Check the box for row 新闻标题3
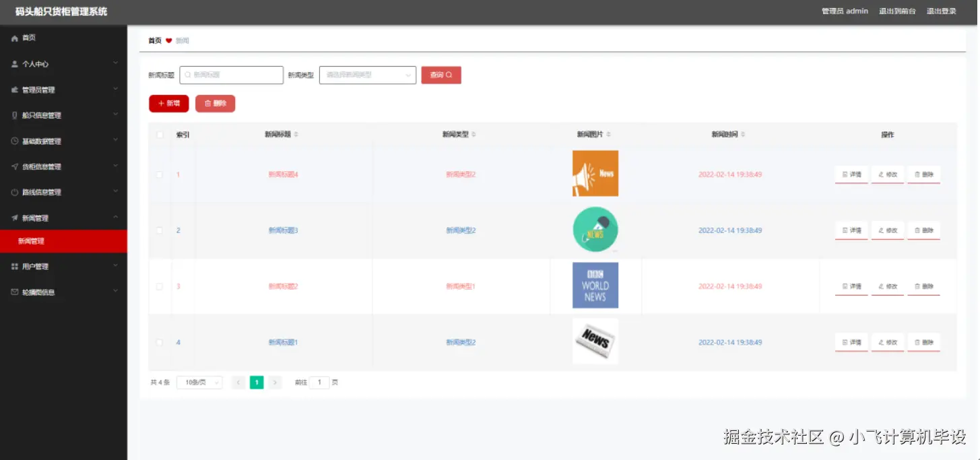The height and width of the screenshot is (460, 980). pos(160,230)
